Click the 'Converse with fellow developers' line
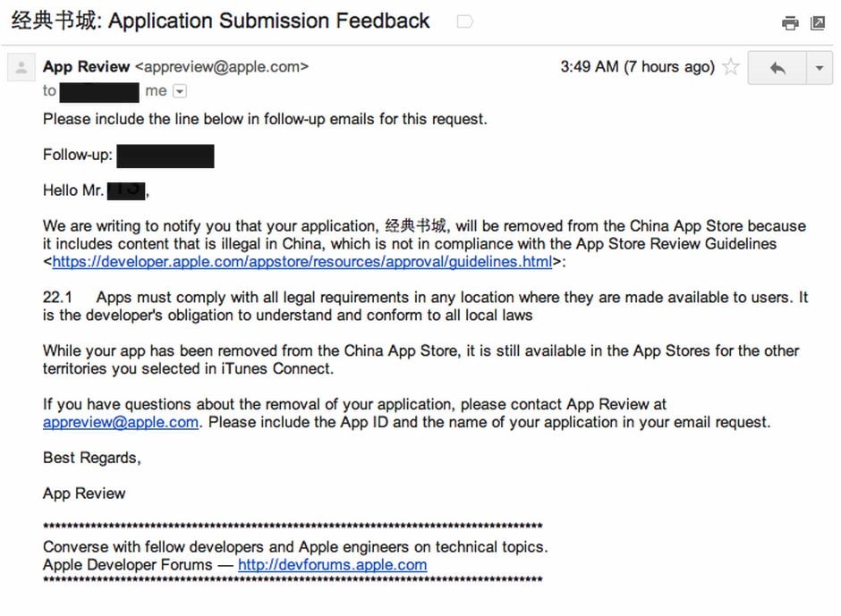The image size is (841, 616). [295, 547]
